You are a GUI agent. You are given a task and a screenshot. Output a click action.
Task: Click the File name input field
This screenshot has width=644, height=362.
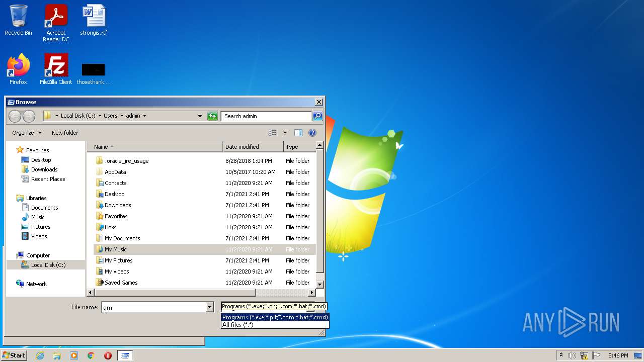click(154, 307)
